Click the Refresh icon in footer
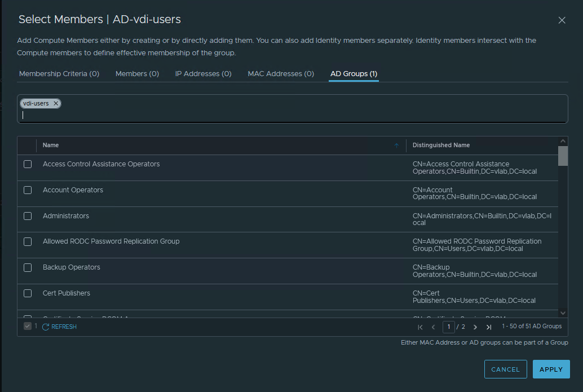Image resolution: width=583 pixels, height=392 pixels. click(x=46, y=327)
